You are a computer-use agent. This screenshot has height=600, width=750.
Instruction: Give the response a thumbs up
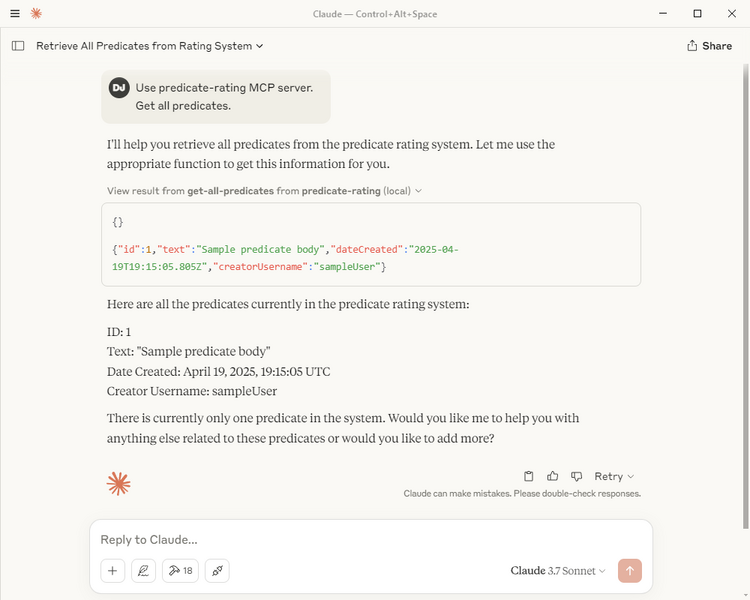(x=552, y=476)
